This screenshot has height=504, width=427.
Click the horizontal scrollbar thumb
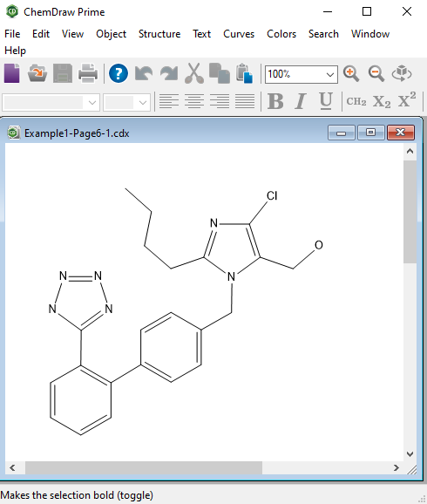pyautogui.click(x=144, y=467)
